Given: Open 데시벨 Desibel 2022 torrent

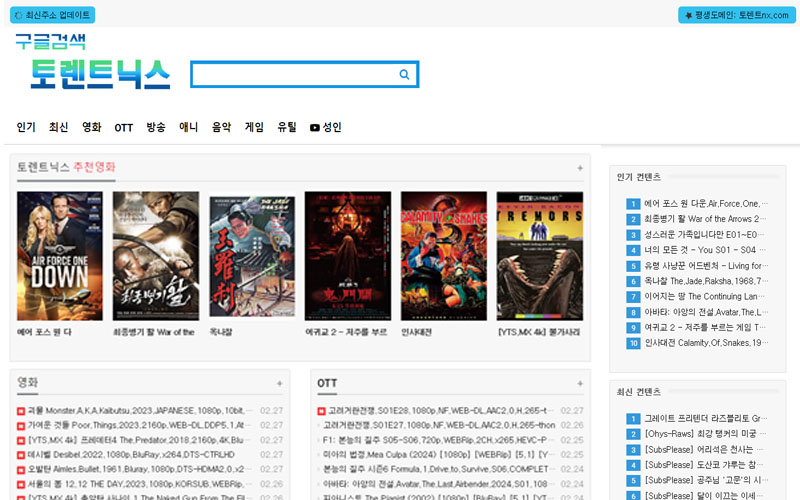Looking at the screenshot, I should tap(131, 455).
